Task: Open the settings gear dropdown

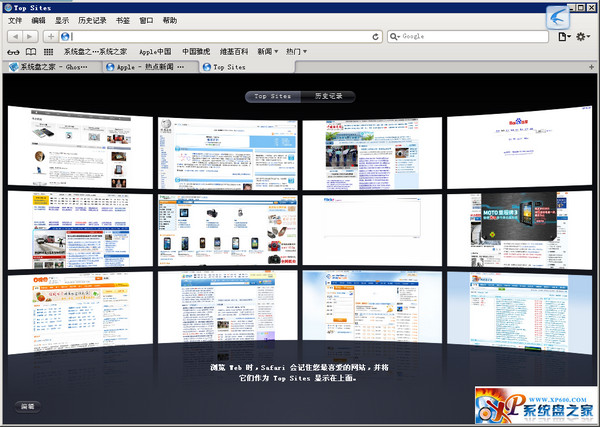Action: (x=585, y=36)
